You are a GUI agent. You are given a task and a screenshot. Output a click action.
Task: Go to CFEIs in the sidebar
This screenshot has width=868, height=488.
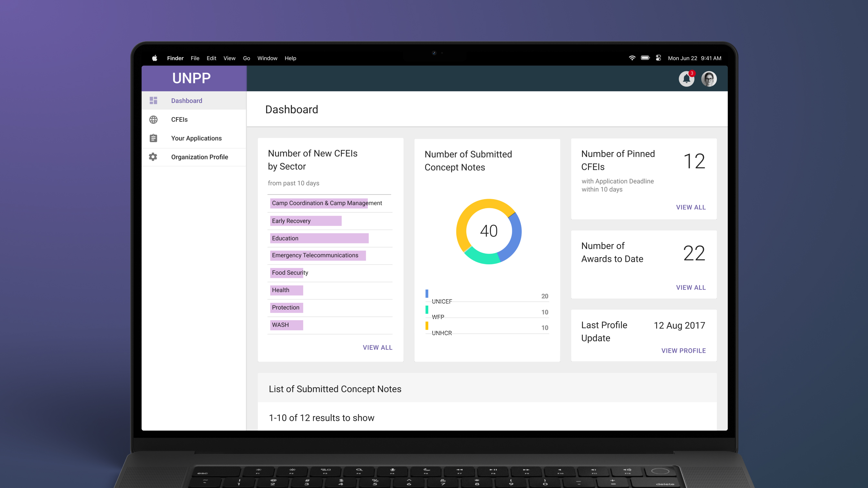(x=194, y=119)
